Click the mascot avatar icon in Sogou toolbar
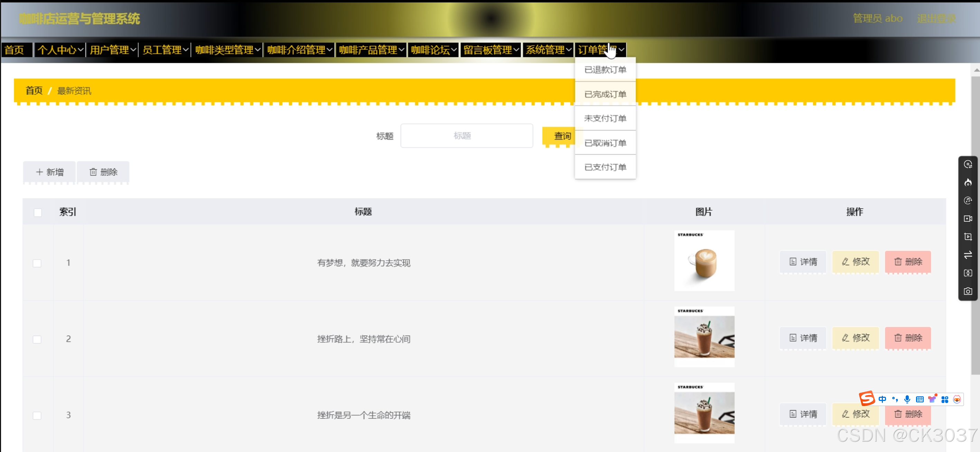Image resolution: width=980 pixels, height=452 pixels. point(957,399)
